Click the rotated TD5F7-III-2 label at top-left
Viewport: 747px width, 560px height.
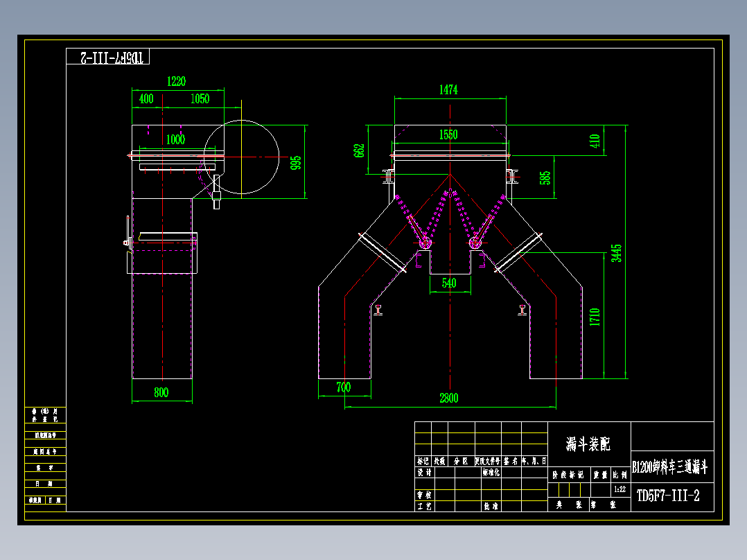112,58
